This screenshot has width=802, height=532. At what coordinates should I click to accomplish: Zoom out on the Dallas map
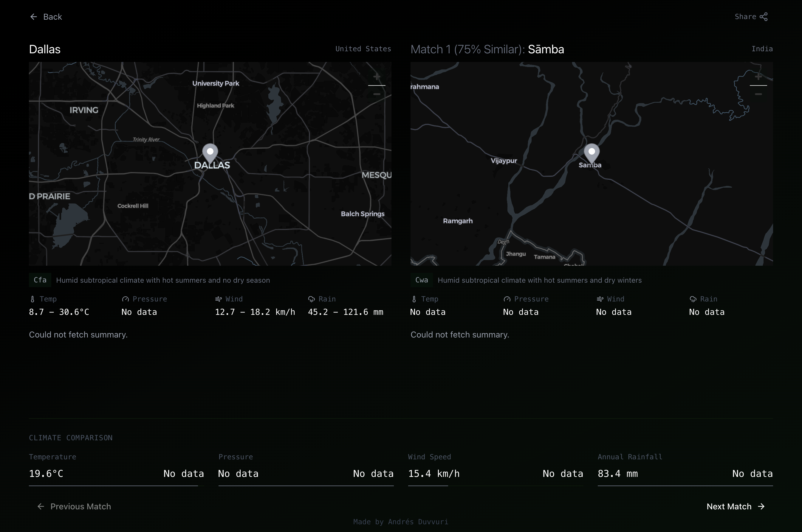click(x=376, y=94)
